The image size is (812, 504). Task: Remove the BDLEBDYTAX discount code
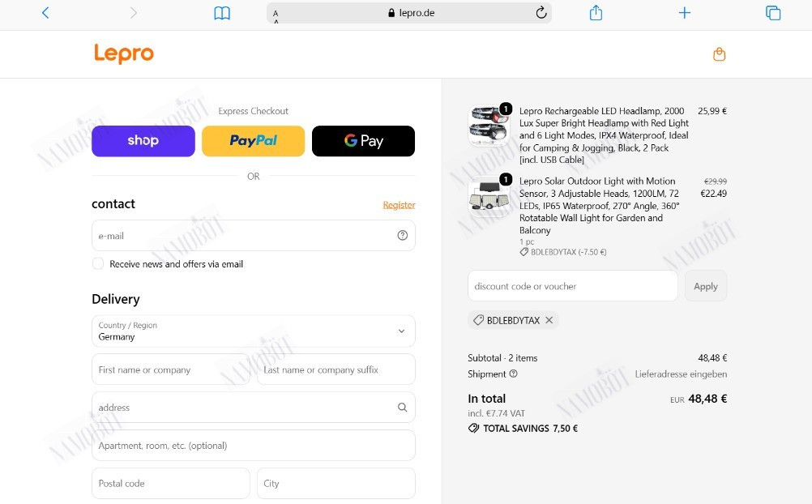549,320
